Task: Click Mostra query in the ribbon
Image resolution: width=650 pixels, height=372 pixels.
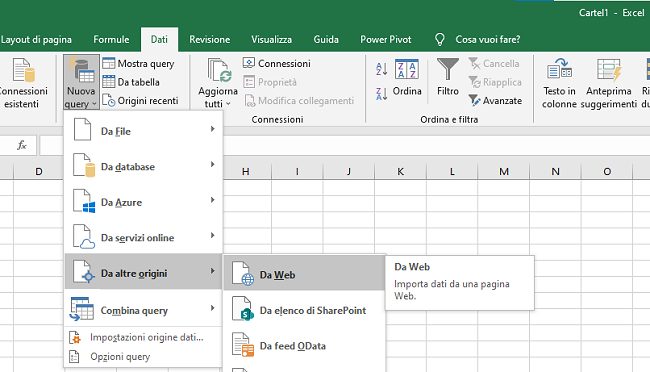Action: pyautogui.click(x=138, y=63)
